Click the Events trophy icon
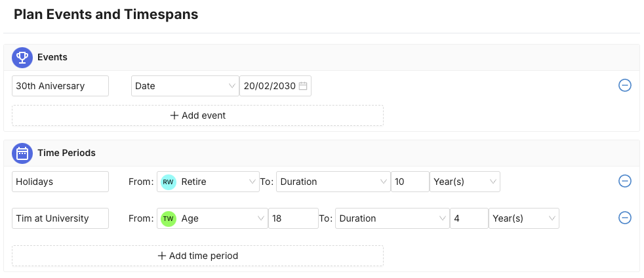The width and height of the screenshot is (644, 278). (x=22, y=58)
